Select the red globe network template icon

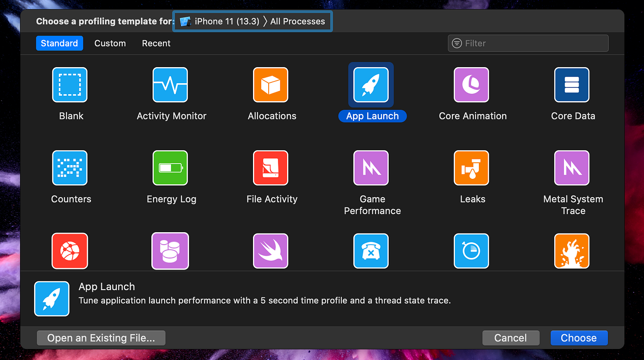click(x=69, y=251)
